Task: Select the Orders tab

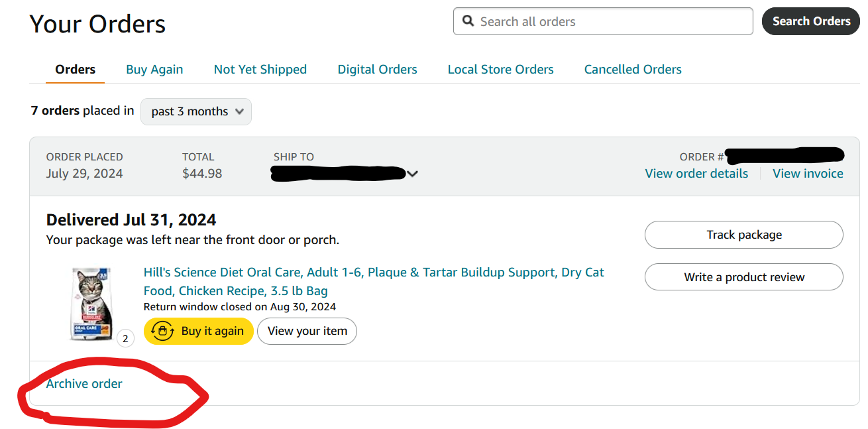Action: pos(75,70)
